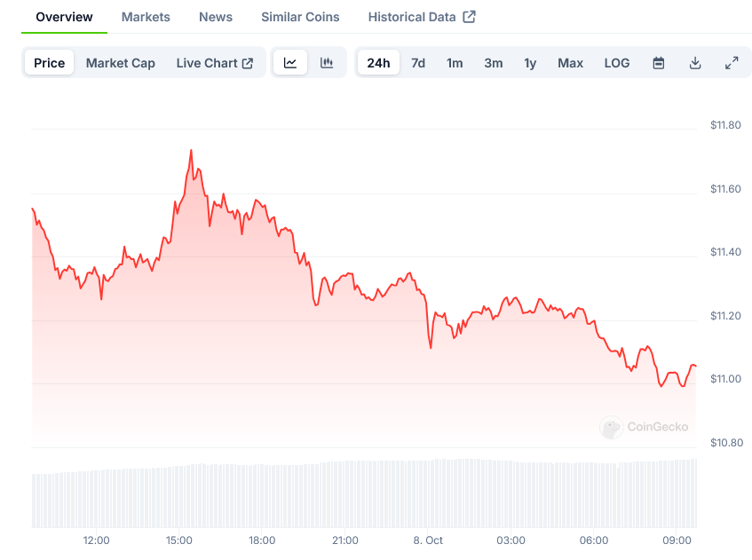Set chart range to 1y
The height and width of the screenshot is (560, 752).
[530, 63]
